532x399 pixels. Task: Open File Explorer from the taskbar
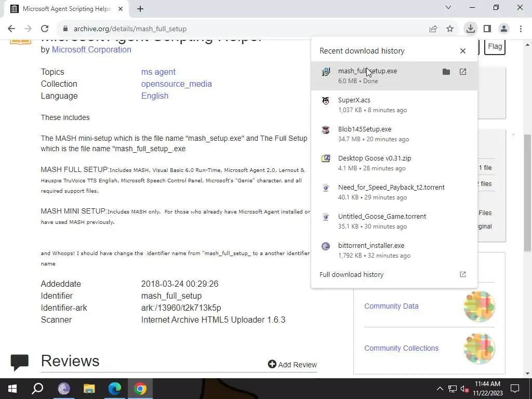click(x=89, y=389)
